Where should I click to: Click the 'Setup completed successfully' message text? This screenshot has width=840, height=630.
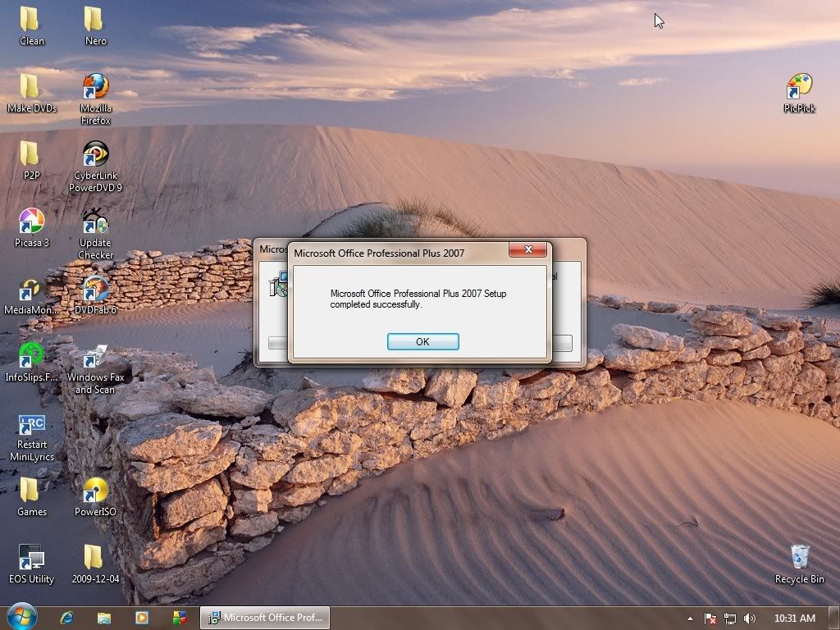tap(418, 299)
